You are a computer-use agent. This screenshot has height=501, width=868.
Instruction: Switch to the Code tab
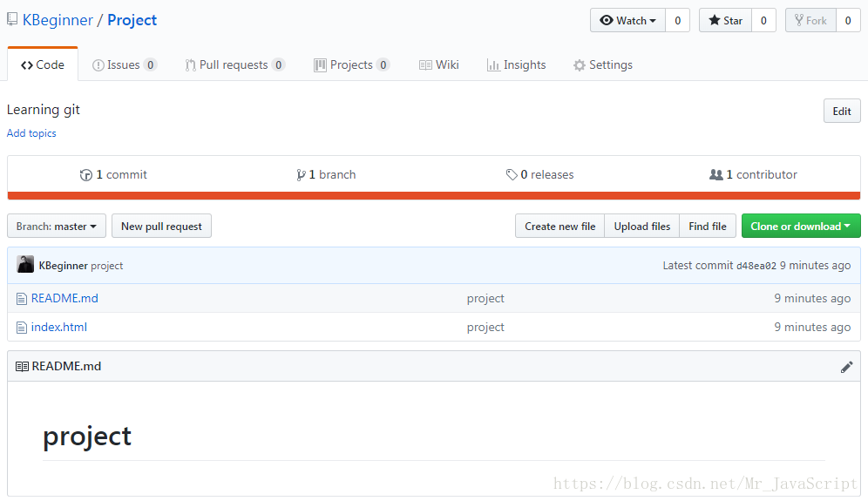(43, 64)
